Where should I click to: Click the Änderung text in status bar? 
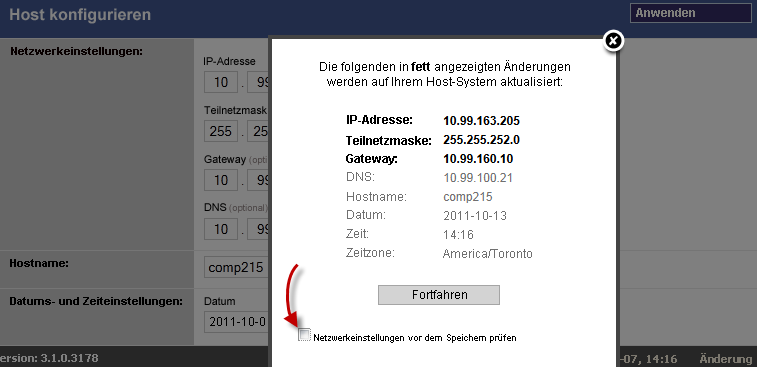[726, 359]
